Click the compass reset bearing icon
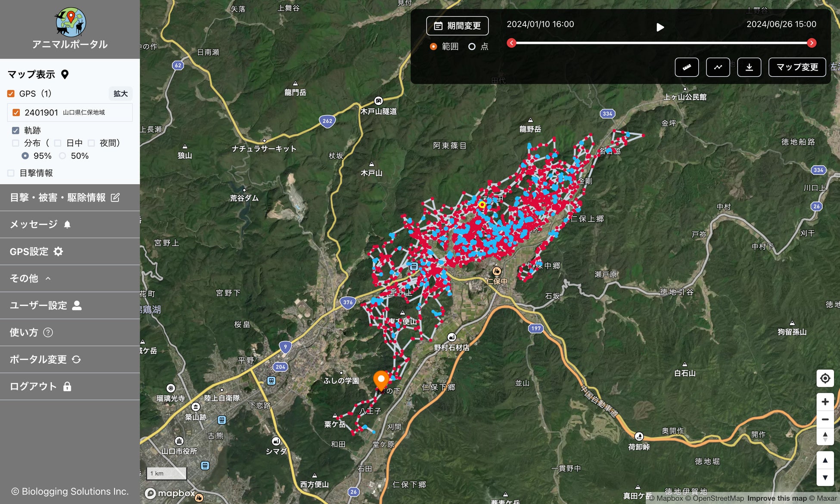 [825, 436]
